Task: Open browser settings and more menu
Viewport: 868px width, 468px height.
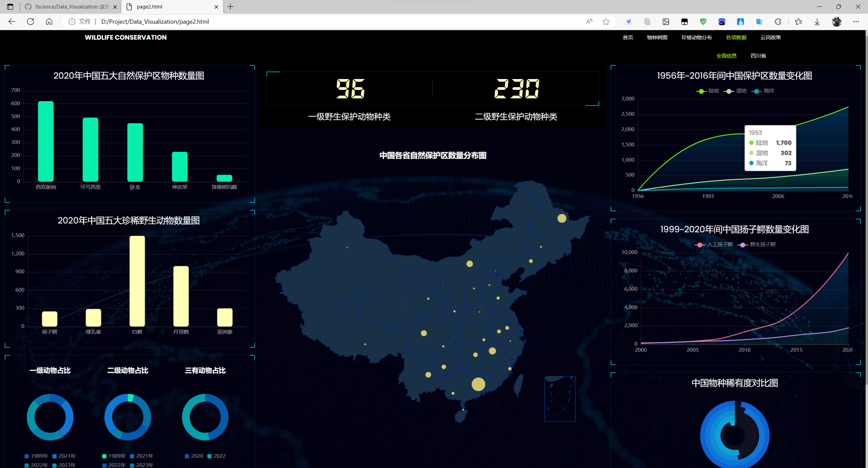Action: pyautogui.click(x=856, y=22)
